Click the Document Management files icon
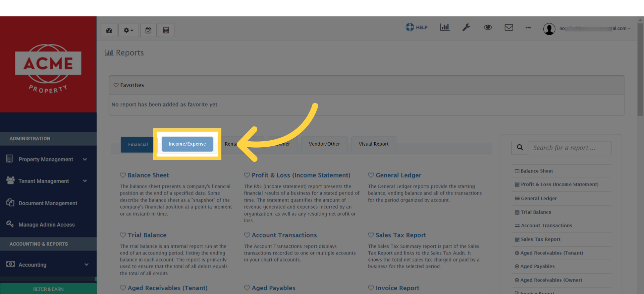Screen dimensions: 644x294 [x=10, y=202]
